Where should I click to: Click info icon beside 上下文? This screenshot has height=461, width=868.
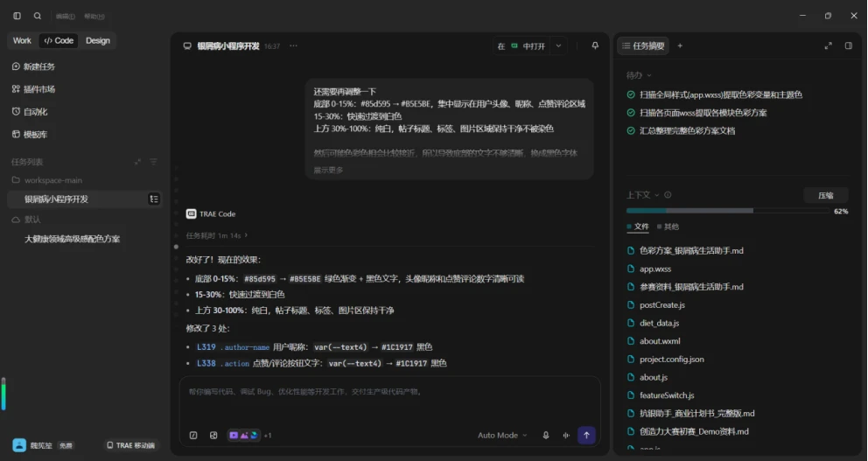click(668, 195)
